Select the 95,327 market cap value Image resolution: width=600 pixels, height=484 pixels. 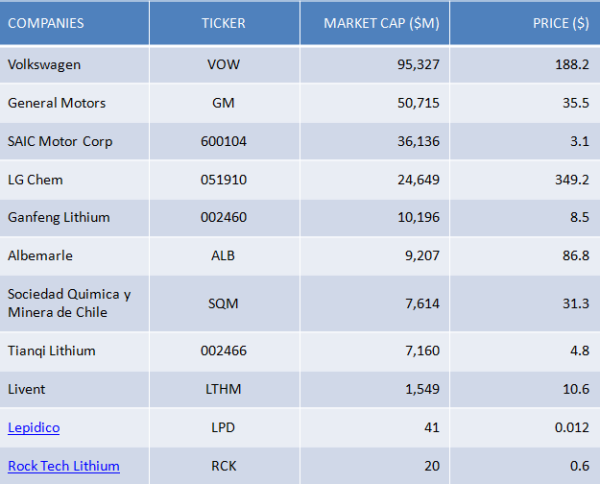tap(418, 65)
